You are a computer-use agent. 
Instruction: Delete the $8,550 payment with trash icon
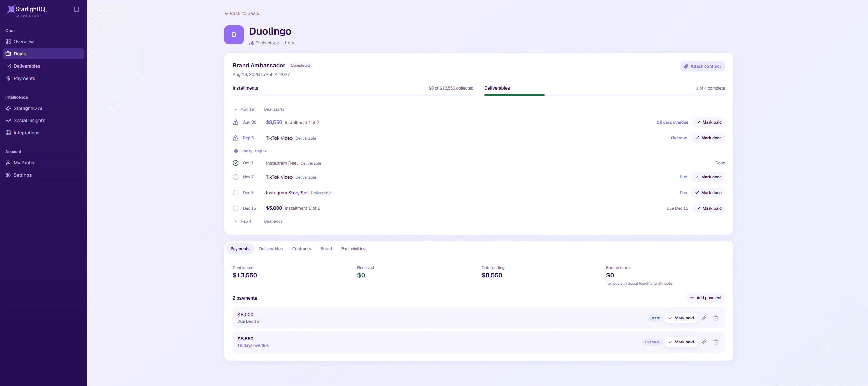[x=716, y=342]
